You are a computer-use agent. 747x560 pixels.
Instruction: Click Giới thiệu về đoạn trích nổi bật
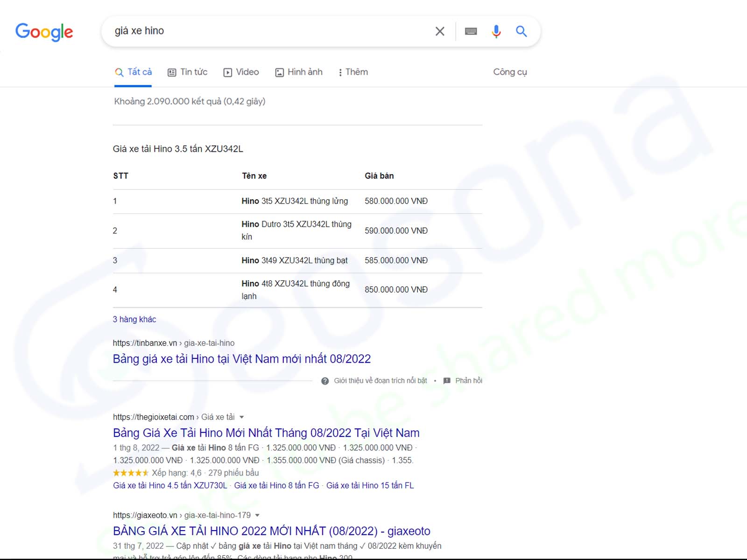[x=381, y=381]
